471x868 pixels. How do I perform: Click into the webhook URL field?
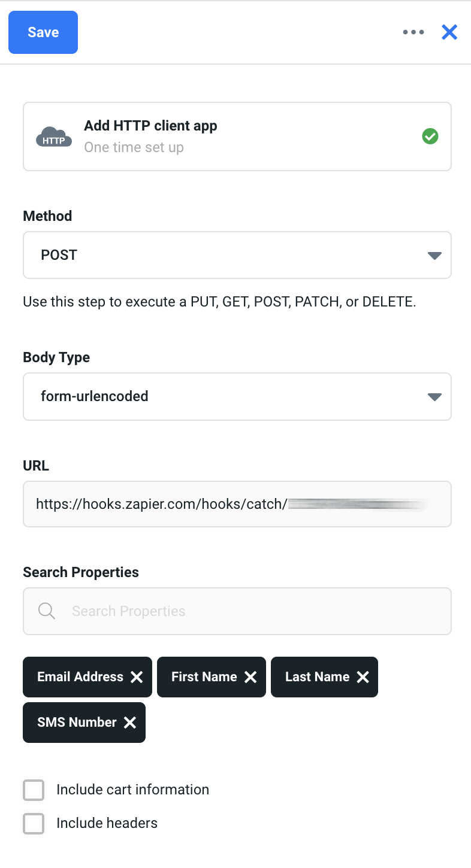point(237,504)
